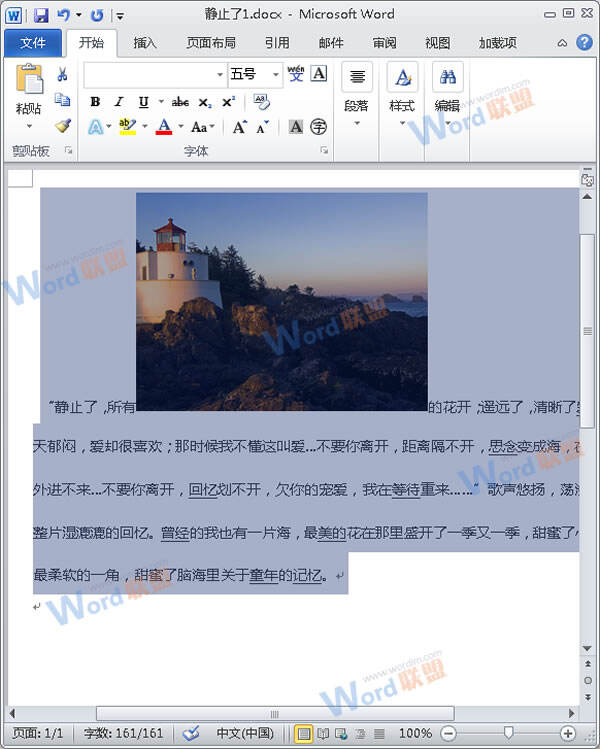Toggle the ruler button above scrollbar
The height and width of the screenshot is (749, 600).
[588, 180]
